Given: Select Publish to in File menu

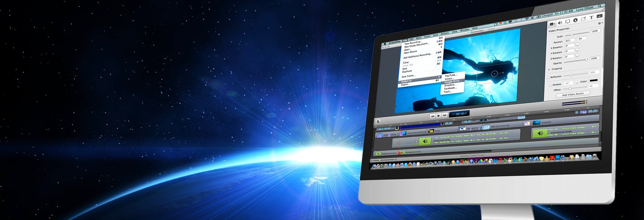Looking at the screenshot, I should pyautogui.click(x=420, y=80).
